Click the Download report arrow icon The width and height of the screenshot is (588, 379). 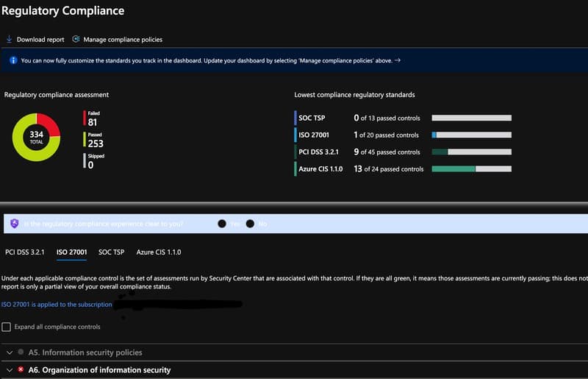coord(9,40)
